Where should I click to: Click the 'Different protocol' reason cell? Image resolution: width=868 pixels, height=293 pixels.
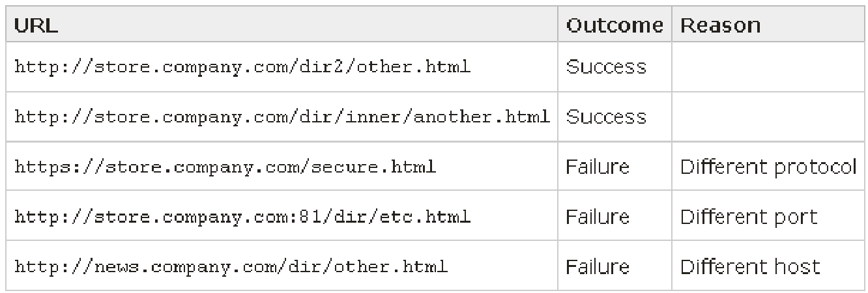point(768,167)
